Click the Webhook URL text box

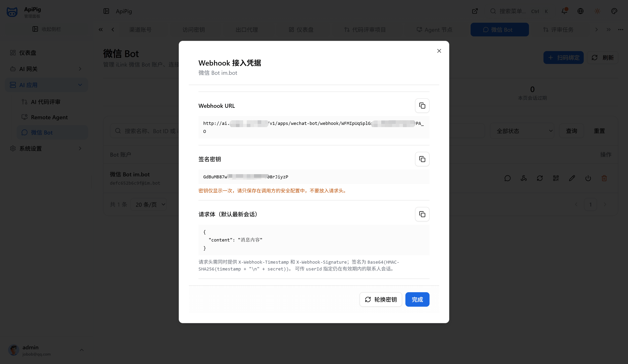[314, 127]
